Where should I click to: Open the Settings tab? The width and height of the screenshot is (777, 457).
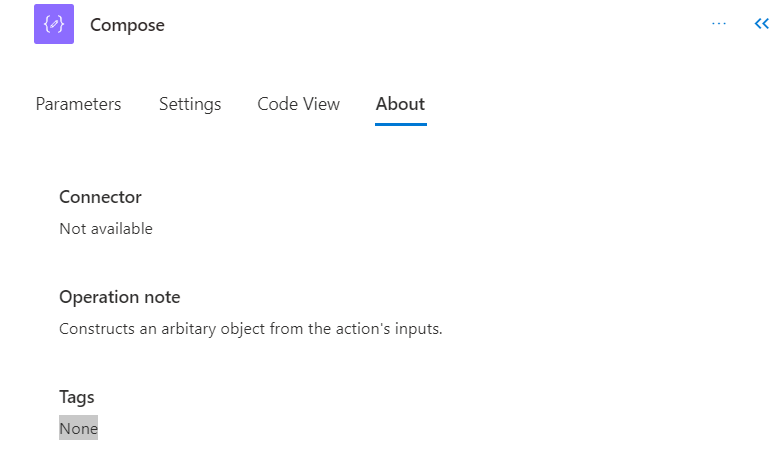pos(190,104)
